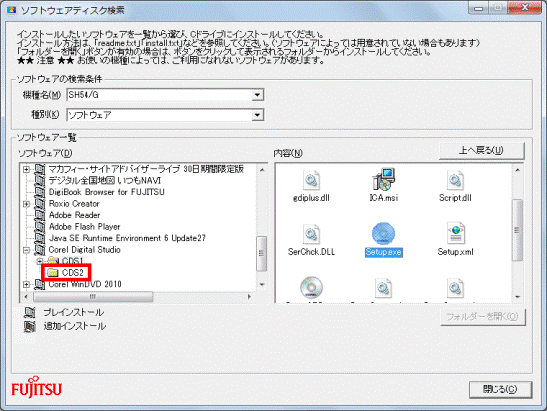Select Adobe Flash Player entry
Image resolution: width=547 pixels, height=411 pixels.
(x=84, y=226)
